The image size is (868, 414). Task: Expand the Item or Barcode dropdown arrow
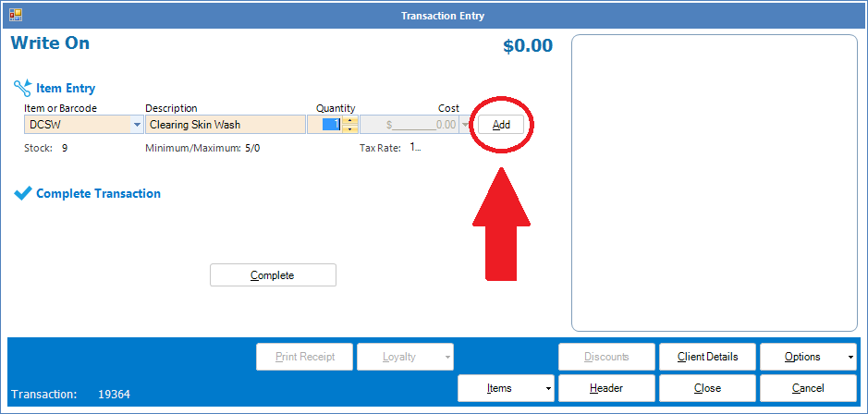pyautogui.click(x=137, y=125)
